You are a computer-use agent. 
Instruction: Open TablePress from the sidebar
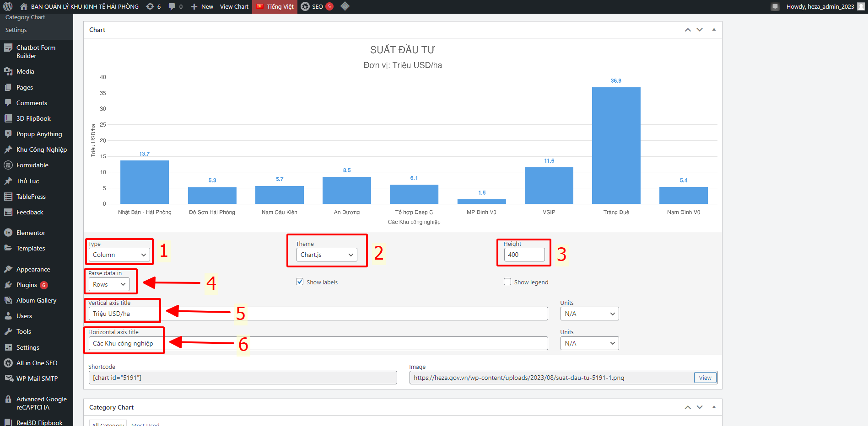pyautogui.click(x=31, y=197)
